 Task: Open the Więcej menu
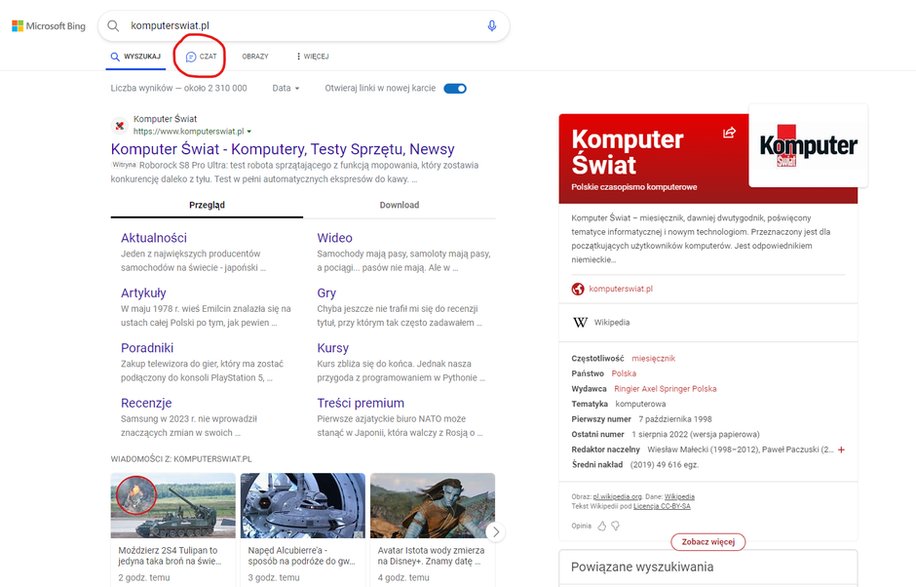(313, 57)
